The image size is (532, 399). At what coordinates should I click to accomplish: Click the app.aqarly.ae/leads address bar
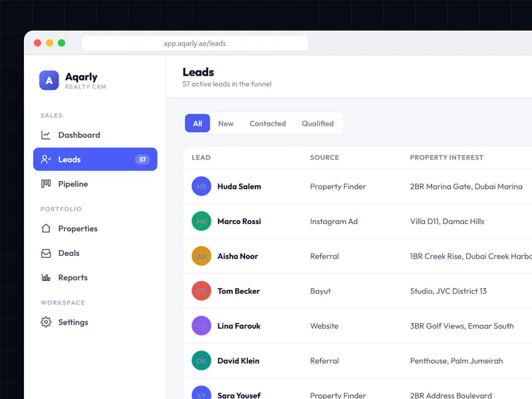pyautogui.click(x=195, y=43)
